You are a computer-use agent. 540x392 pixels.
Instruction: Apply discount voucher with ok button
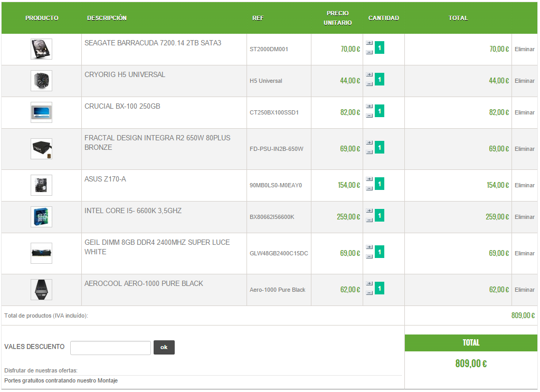pos(164,348)
